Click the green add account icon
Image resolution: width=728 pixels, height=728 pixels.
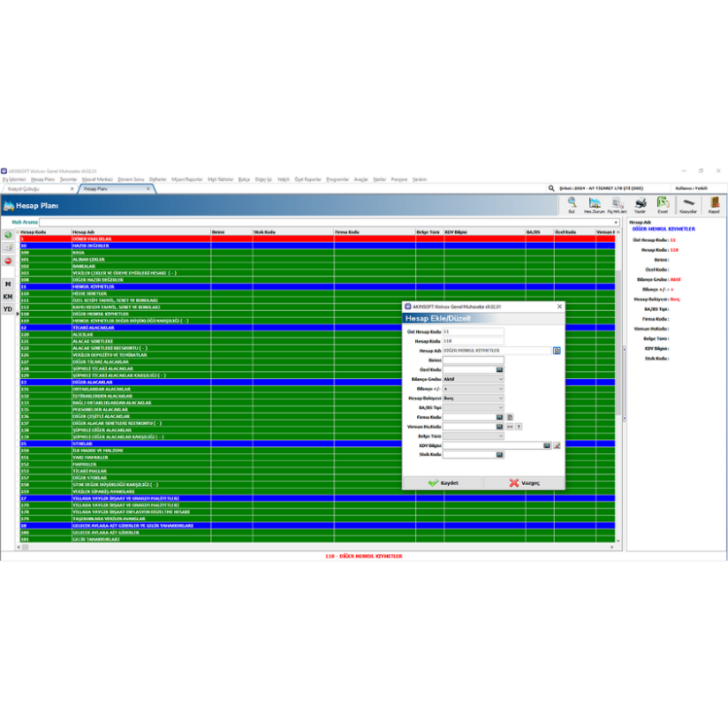7,236
